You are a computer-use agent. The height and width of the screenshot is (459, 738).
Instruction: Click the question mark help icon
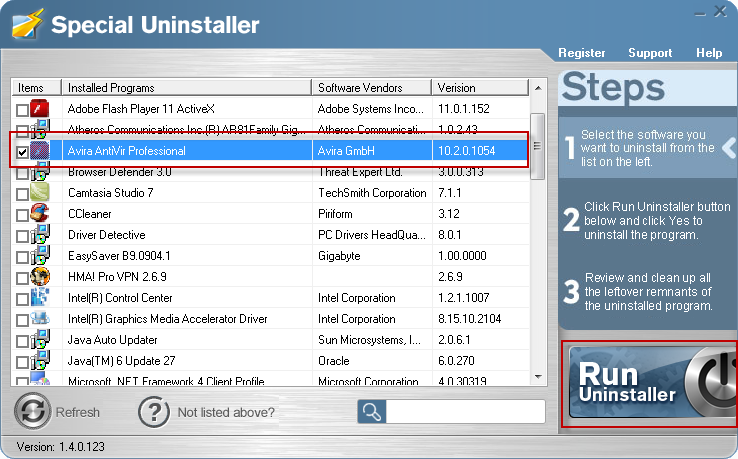(x=154, y=412)
